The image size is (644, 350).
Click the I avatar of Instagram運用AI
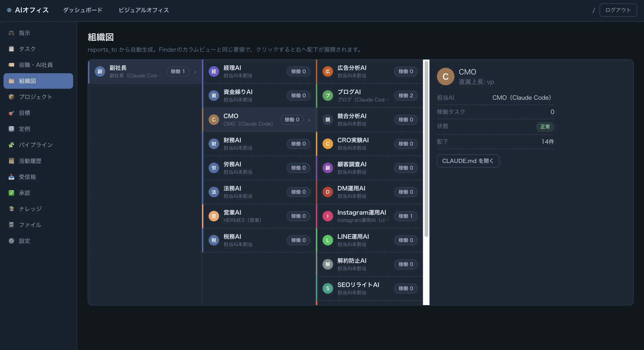[x=328, y=216]
